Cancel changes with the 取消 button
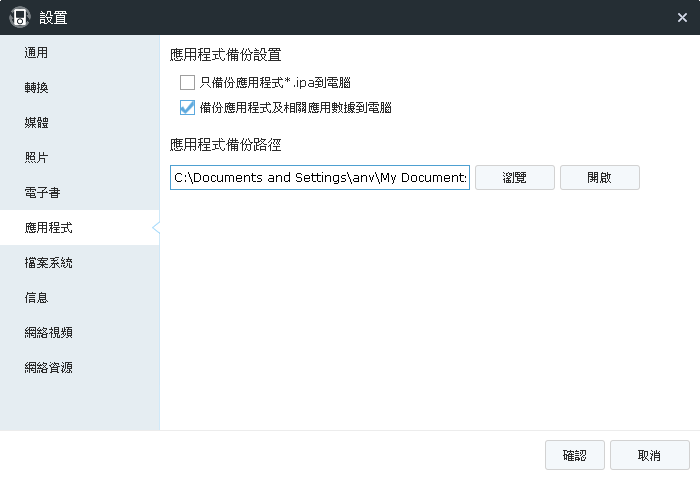The height and width of the screenshot is (480, 700). coord(649,455)
